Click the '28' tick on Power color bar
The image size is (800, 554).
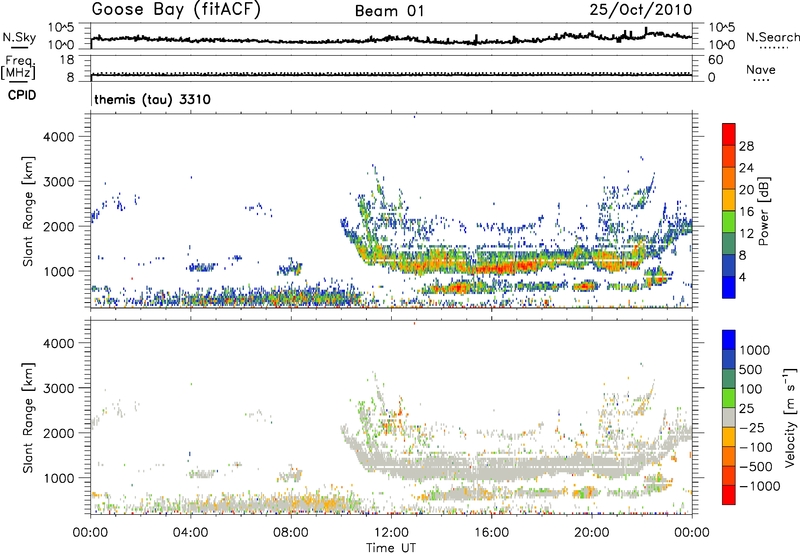point(746,146)
